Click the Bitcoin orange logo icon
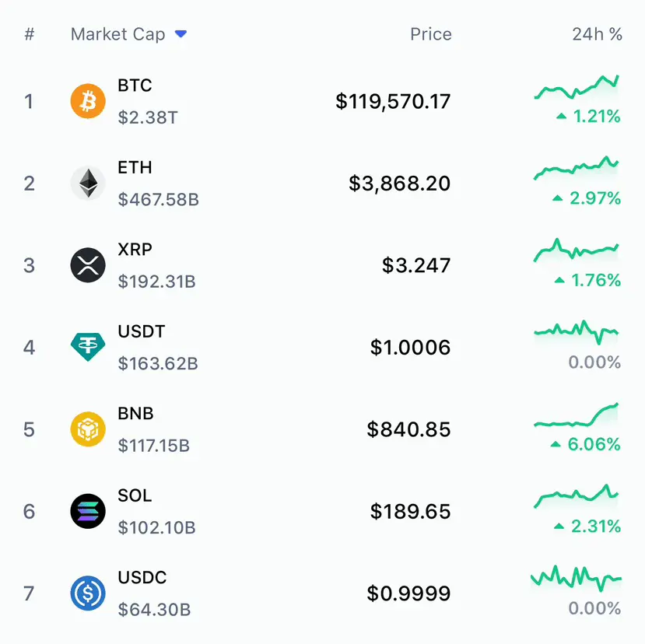This screenshot has width=645, height=644. pos(88,101)
